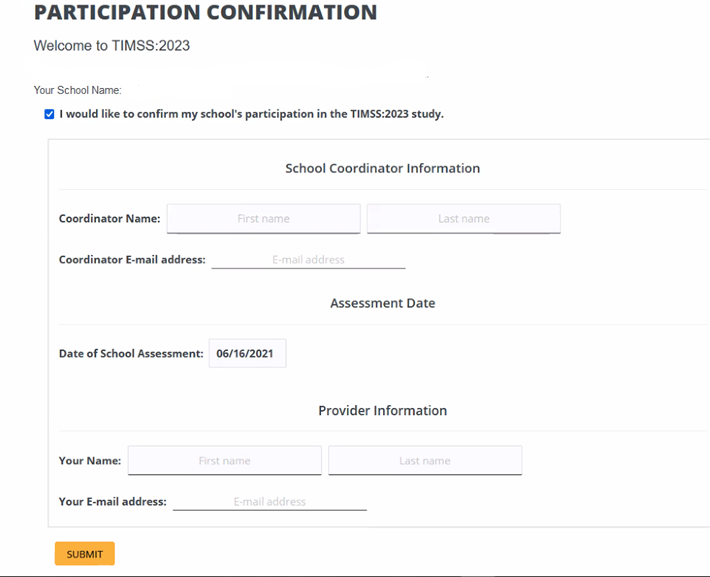Focus the Coordinator First name field
Image resolution: width=710 pixels, height=577 pixels.
click(x=263, y=218)
